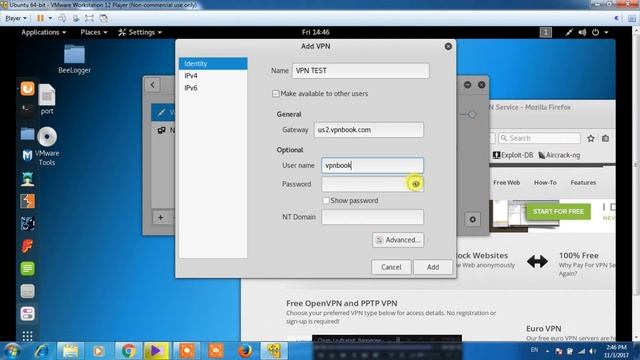Launch Burp Suite from the dock
The height and width of the screenshot is (360, 640).
coord(27,201)
